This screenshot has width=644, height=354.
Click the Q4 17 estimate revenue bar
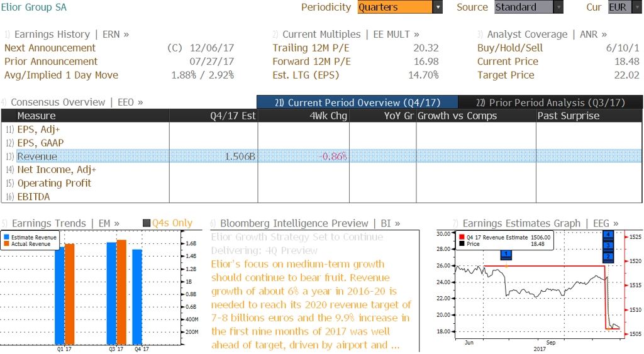tap(137, 297)
